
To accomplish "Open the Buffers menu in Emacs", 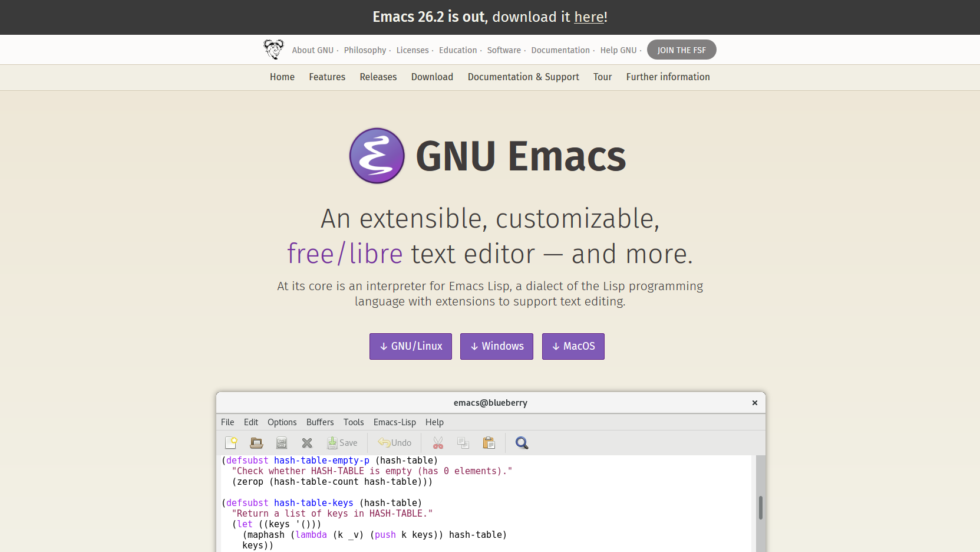I will tap(320, 422).
